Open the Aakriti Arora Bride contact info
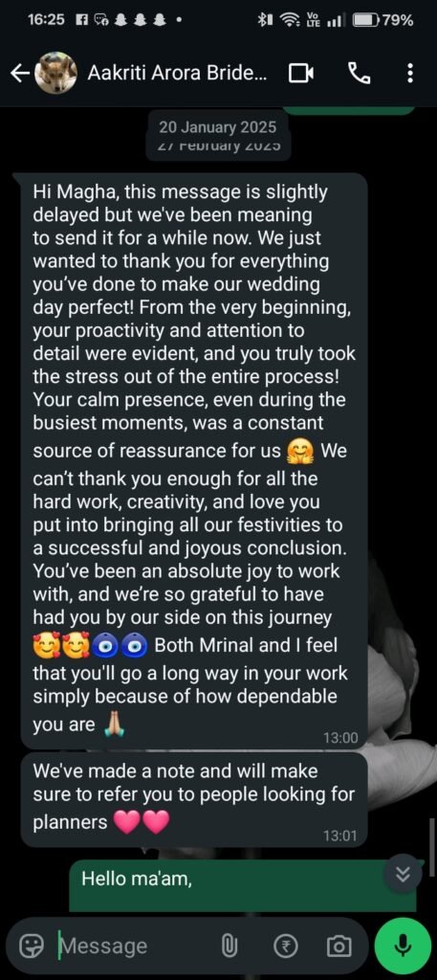Image resolution: width=437 pixels, height=980 pixels. (177, 73)
